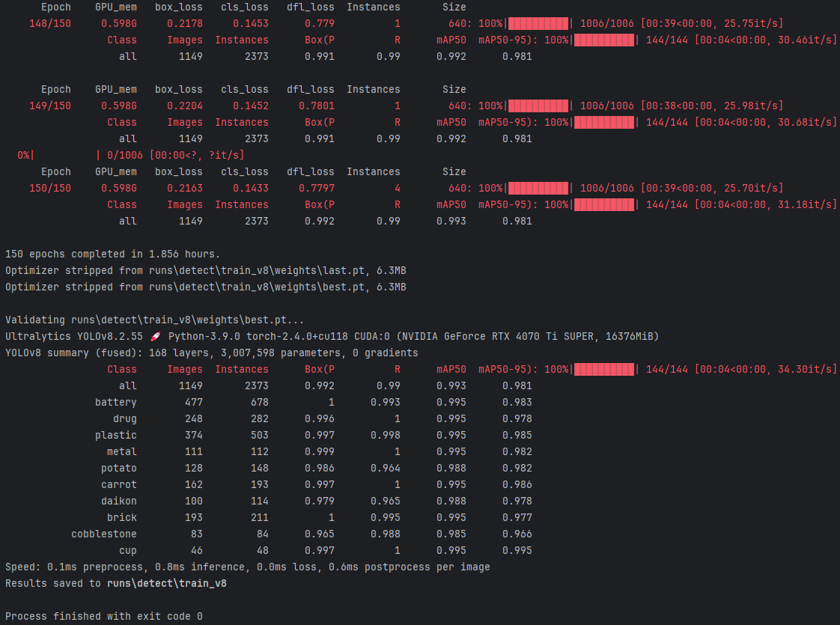Click the 'battery' class row label
This screenshot has width=840, height=625.
[x=116, y=402]
